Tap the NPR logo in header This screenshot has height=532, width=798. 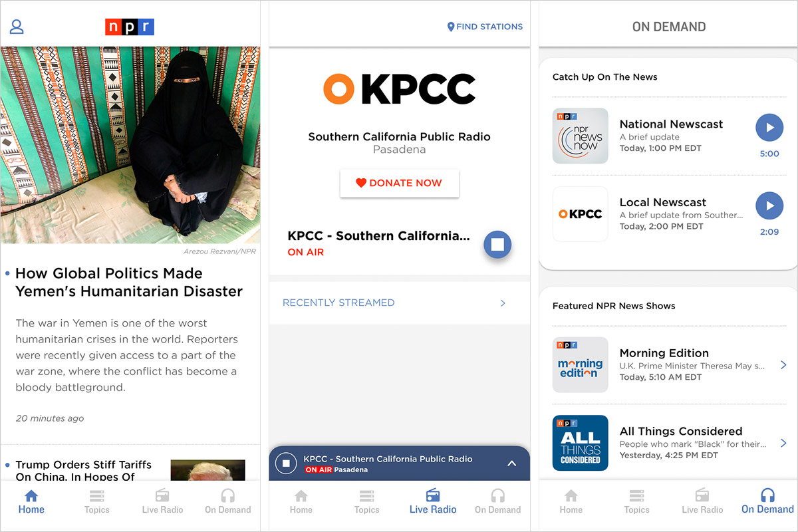(x=130, y=27)
